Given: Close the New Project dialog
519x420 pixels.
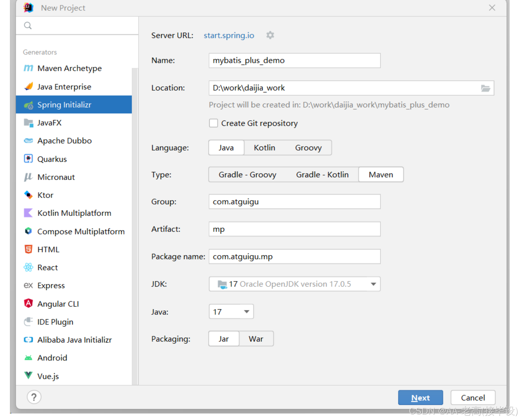Looking at the screenshot, I should (x=492, y=8).
